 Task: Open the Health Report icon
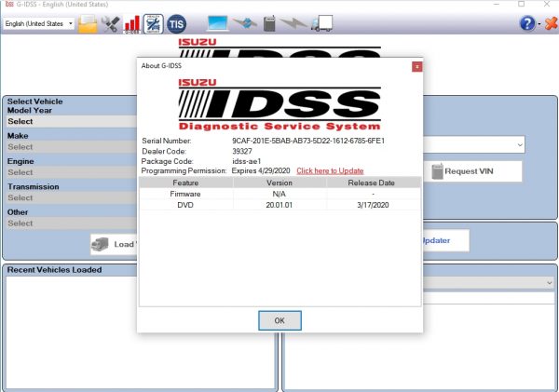pyautogui.click(x=154, y=24)
